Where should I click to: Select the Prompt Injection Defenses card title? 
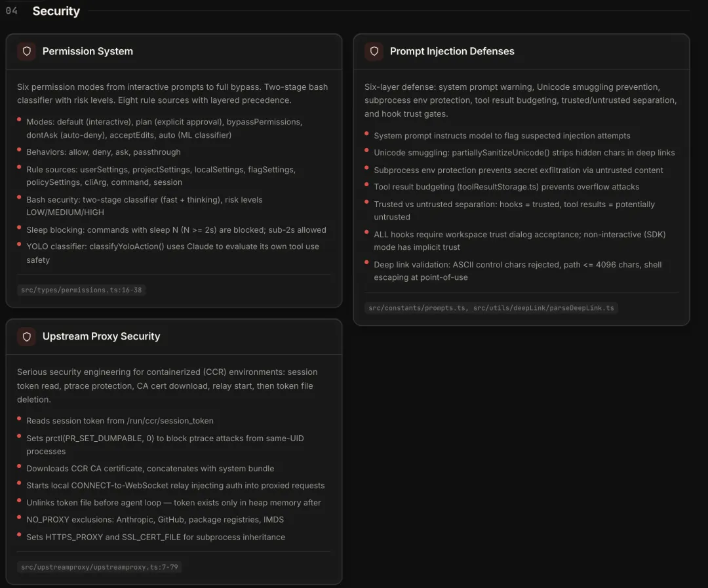pos(452,51)
